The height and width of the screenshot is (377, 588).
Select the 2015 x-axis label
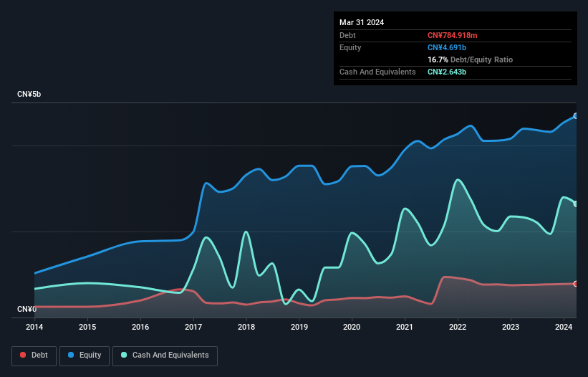[87, 327]
